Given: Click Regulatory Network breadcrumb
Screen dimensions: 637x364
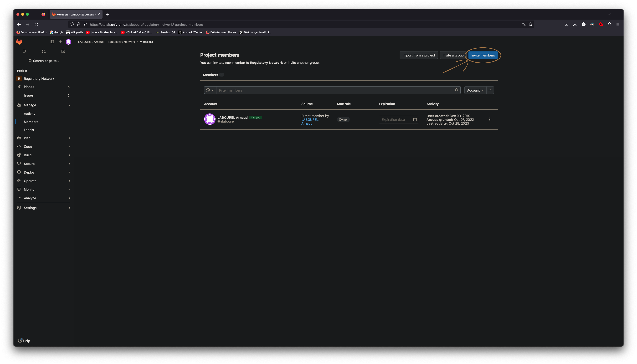Looking at the screenshot, I should pos(121,42).
